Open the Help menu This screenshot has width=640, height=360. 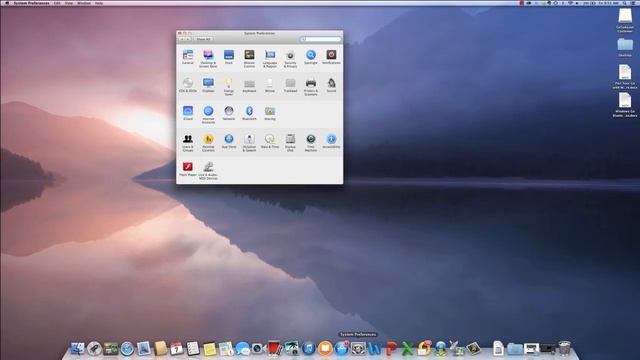[x=99, y=3]
